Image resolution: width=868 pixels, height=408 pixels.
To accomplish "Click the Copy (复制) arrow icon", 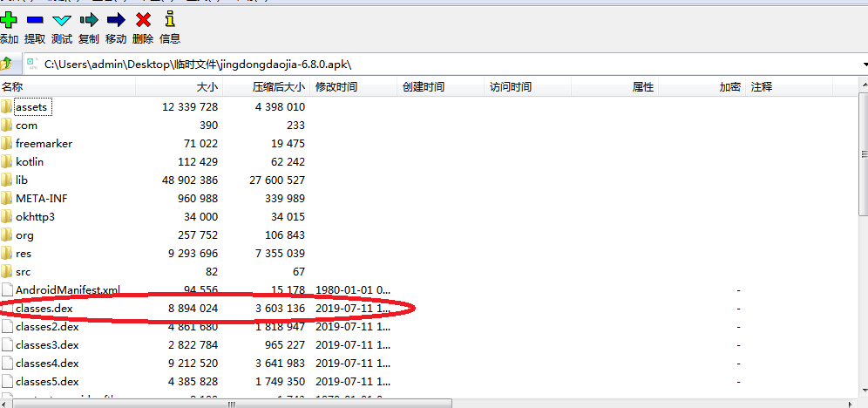I will [89, 20].
